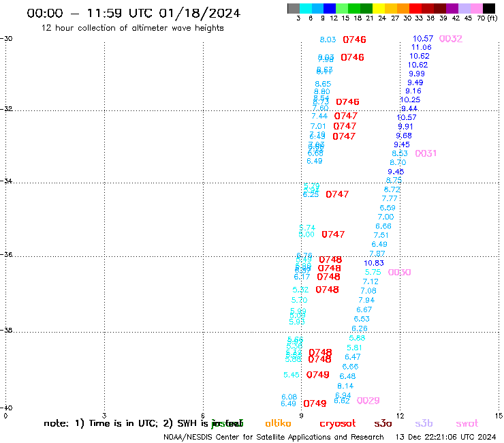Click the '70 (ft)' label on the color scale

487,18
